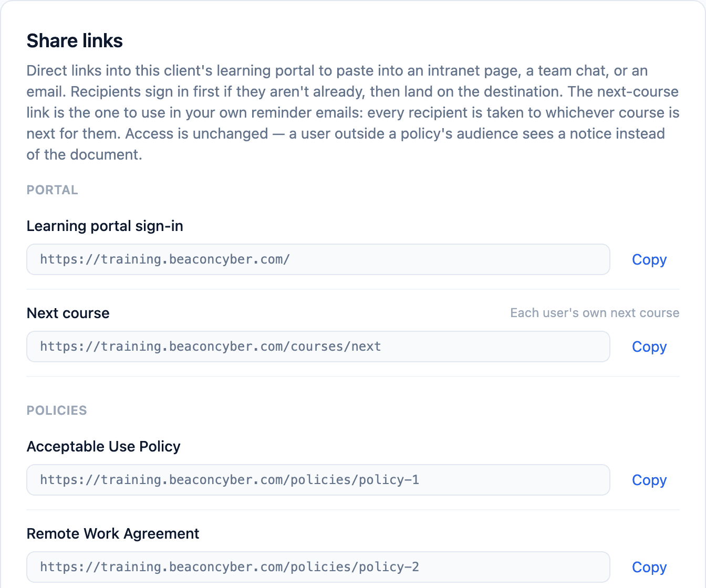Click the Share links heading
The height and width of the screenshot is (588, 706).
pos(75,40)
